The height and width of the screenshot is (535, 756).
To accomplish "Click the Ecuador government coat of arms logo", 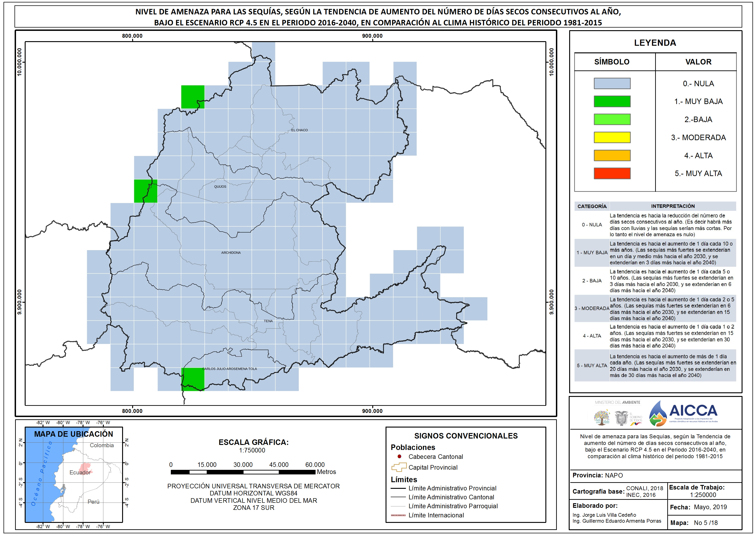I will (621, 418).
